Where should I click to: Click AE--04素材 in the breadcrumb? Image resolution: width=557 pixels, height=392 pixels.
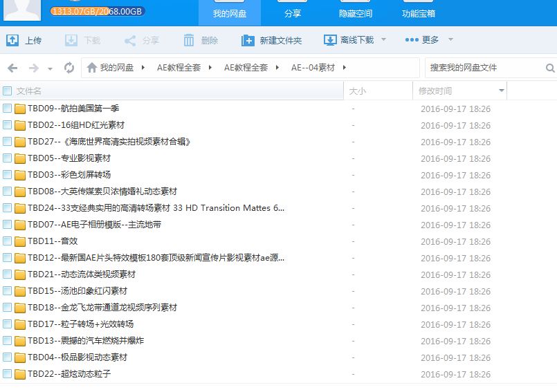[313, 68]
